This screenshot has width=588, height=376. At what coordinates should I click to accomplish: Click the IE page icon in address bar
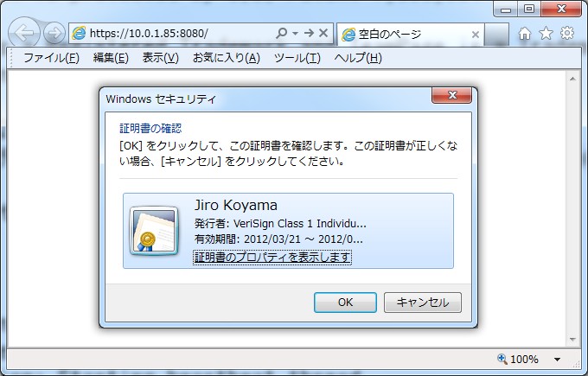[79, 34]
